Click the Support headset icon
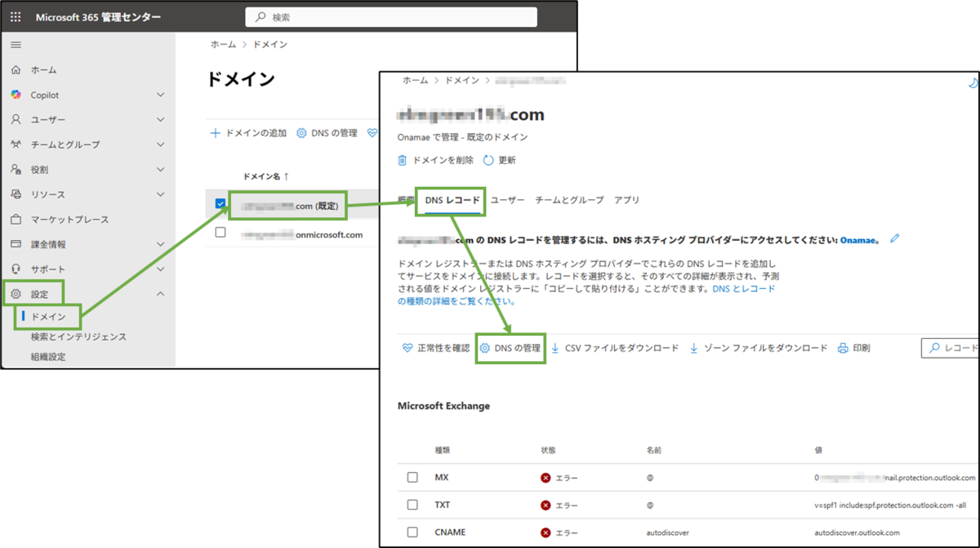 click(16, 269)
